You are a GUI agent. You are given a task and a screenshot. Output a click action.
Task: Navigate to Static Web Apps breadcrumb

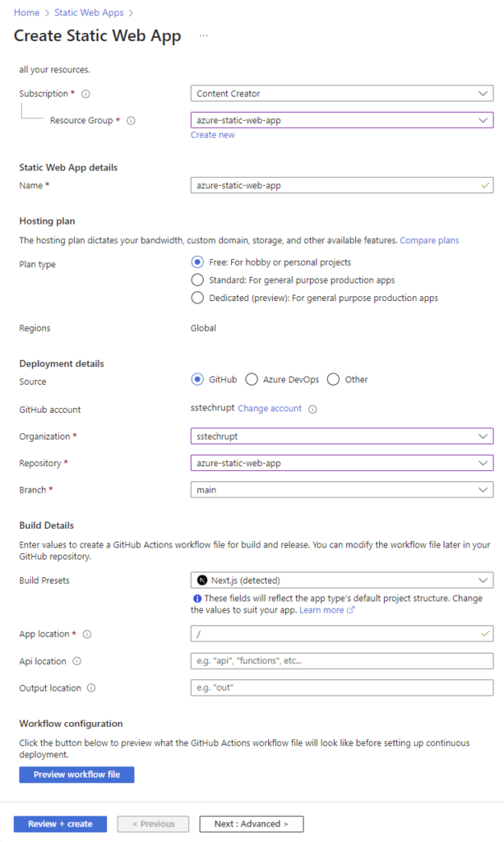tap(89, 12)
